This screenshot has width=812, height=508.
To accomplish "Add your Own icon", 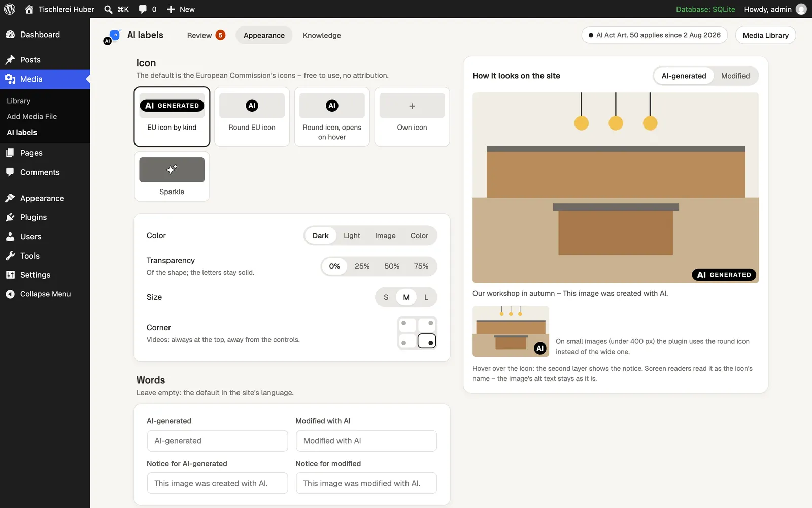I will point(412,117).
